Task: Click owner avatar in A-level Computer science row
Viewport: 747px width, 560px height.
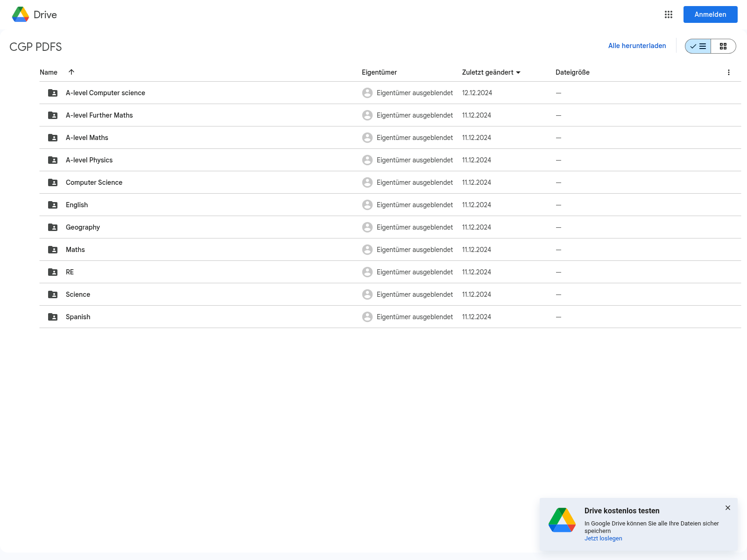Action: [x=367, y=93]
